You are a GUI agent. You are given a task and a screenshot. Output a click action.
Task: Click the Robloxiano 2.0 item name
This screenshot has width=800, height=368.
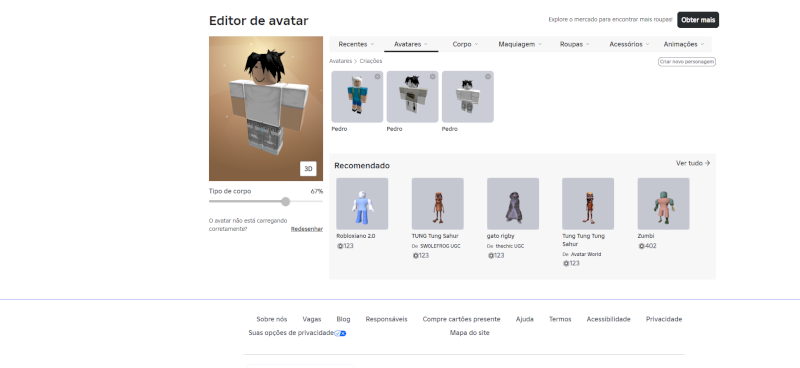356,236
